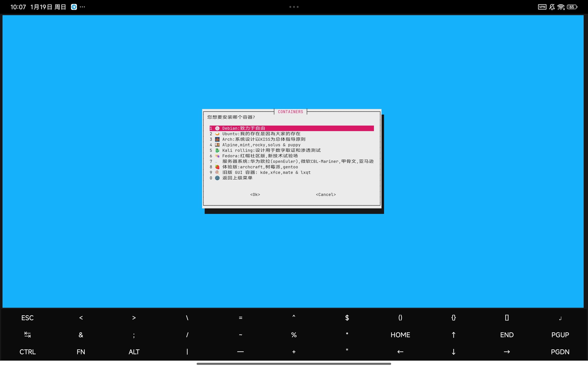Tap the pipe symbol key
Screen dimensions: 588x368
[x=187, y=352]
